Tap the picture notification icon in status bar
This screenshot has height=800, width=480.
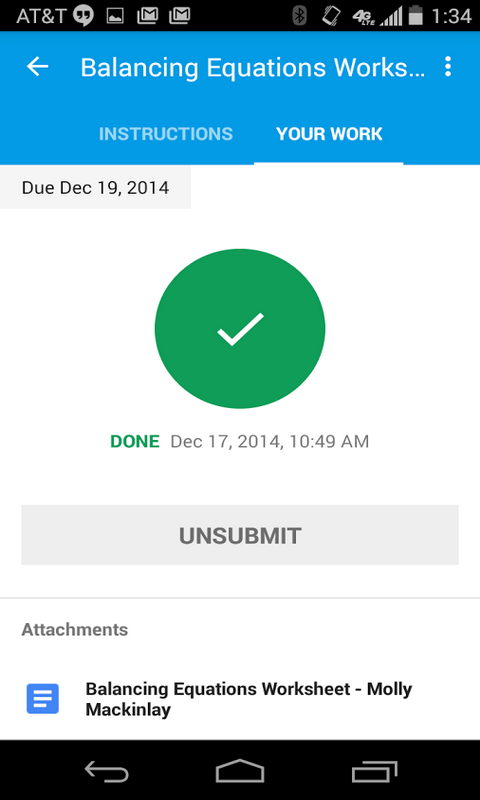click(115, 16)
